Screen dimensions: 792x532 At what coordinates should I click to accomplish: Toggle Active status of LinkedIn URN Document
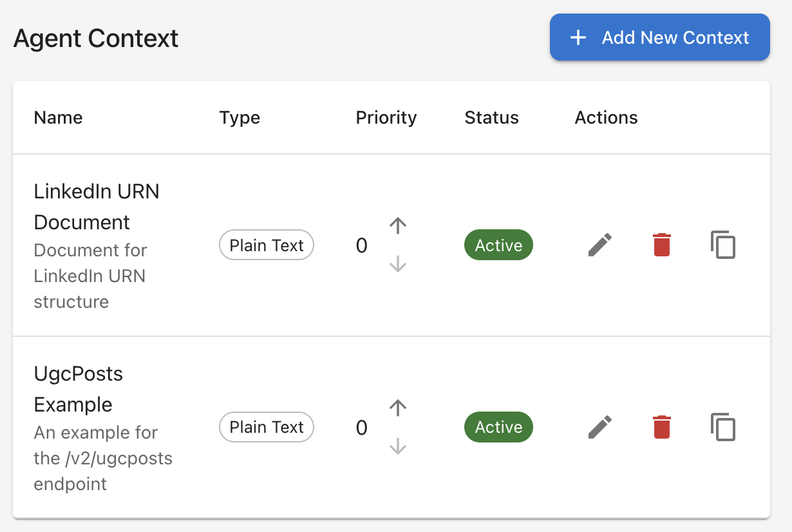point(498,245)
